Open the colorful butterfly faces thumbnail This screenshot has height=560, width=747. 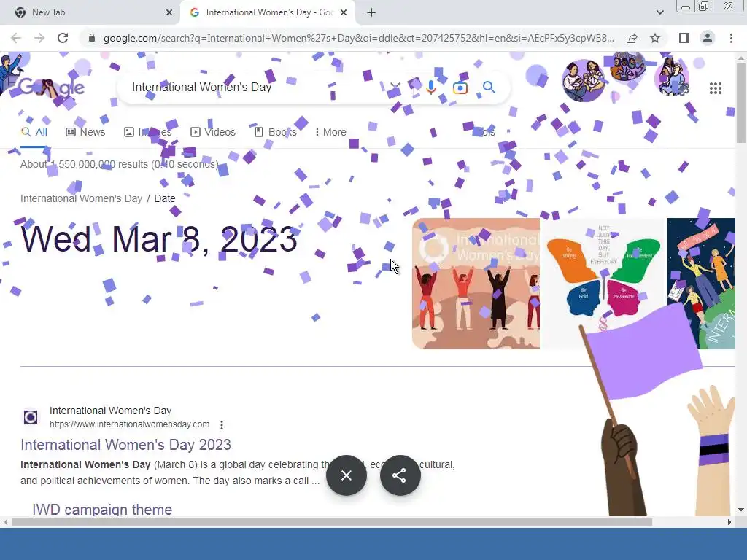click(603, 284)
